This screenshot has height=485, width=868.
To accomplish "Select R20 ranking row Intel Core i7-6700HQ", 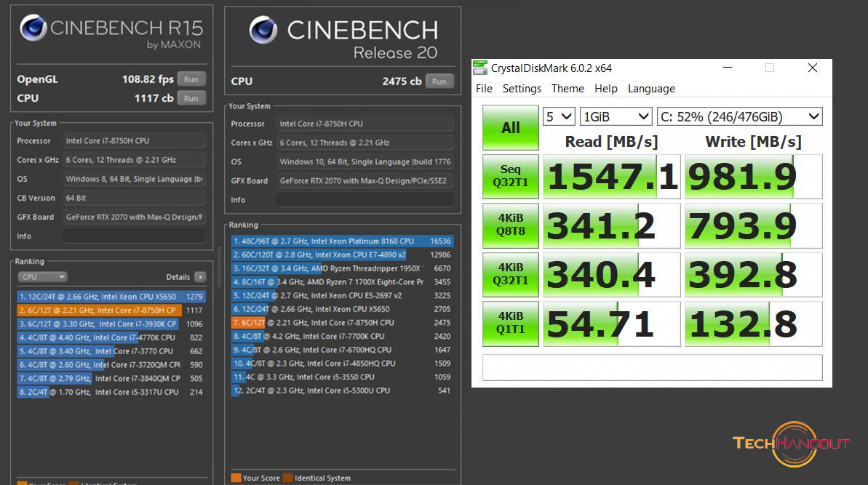I will pyautogui.click(x=342, y=350).
